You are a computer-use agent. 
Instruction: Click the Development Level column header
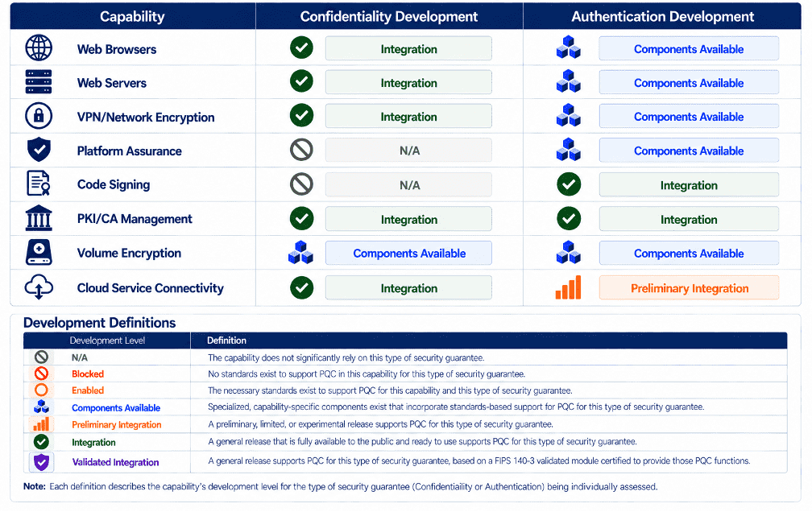[x=107, y=340]
